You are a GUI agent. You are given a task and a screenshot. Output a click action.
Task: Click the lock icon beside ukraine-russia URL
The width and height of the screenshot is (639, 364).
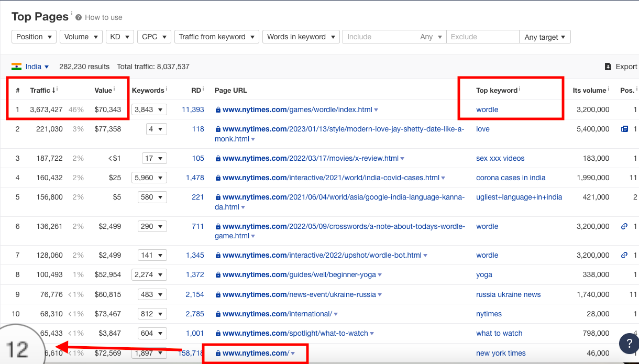click(x=218, y=295)
